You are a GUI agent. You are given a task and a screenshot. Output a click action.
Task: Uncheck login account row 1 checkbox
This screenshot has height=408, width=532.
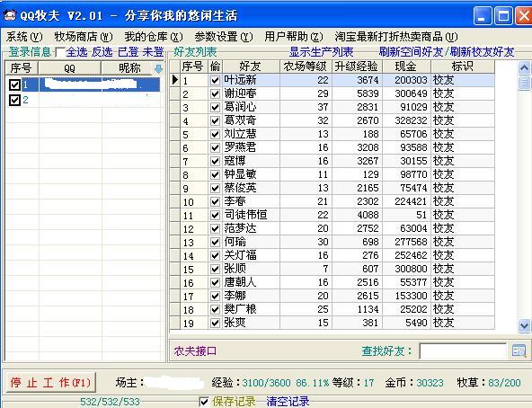pyautogui.click(x=14, y=84)
